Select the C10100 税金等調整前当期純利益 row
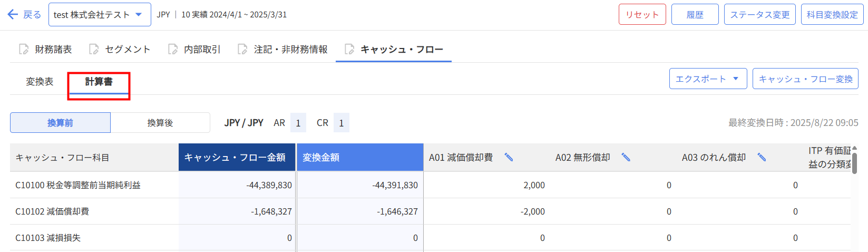The image size is (868, 252). [78, 185]
